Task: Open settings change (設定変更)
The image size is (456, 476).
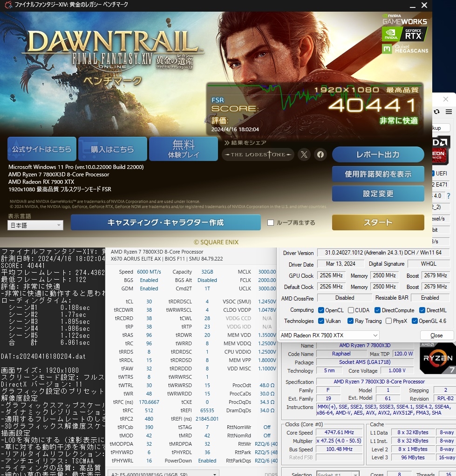Action: (x=378, y=194)
